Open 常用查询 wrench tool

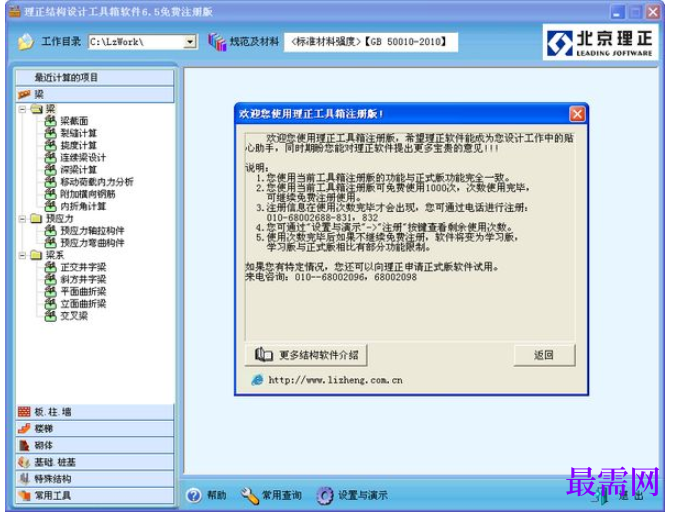[x=271, y=495]
